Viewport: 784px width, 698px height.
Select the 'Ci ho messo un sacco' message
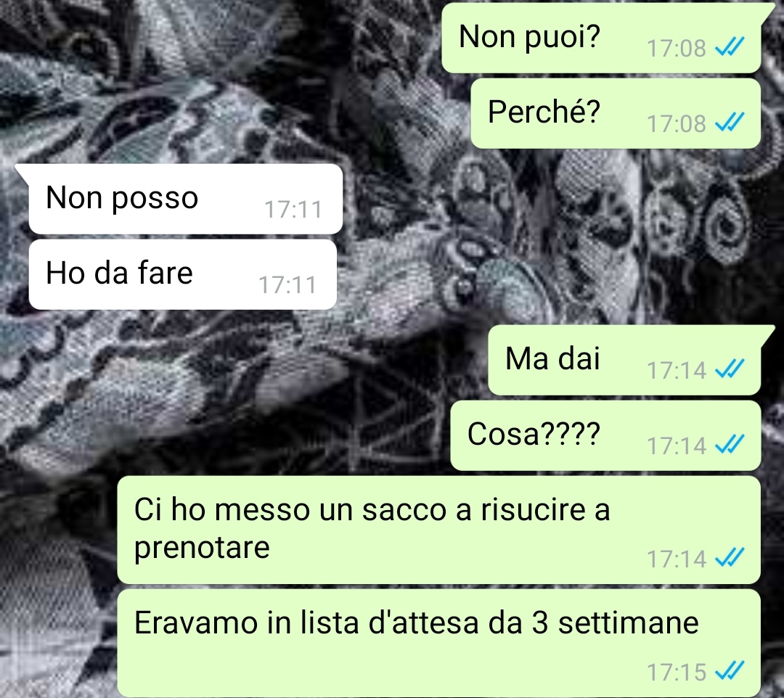pyautogui.click(x=439, y=530)
